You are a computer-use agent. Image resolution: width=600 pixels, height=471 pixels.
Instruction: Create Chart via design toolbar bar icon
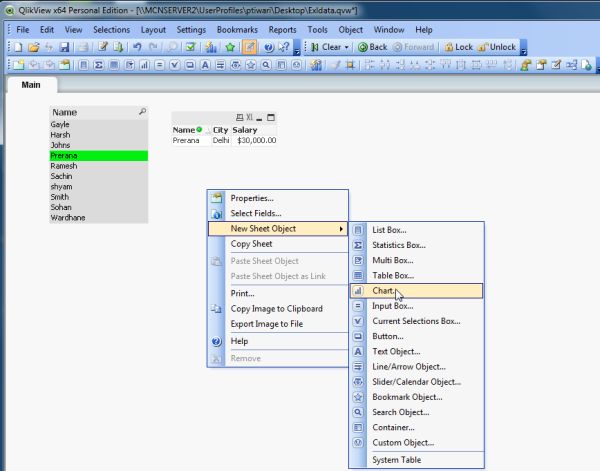pos(144,65)
